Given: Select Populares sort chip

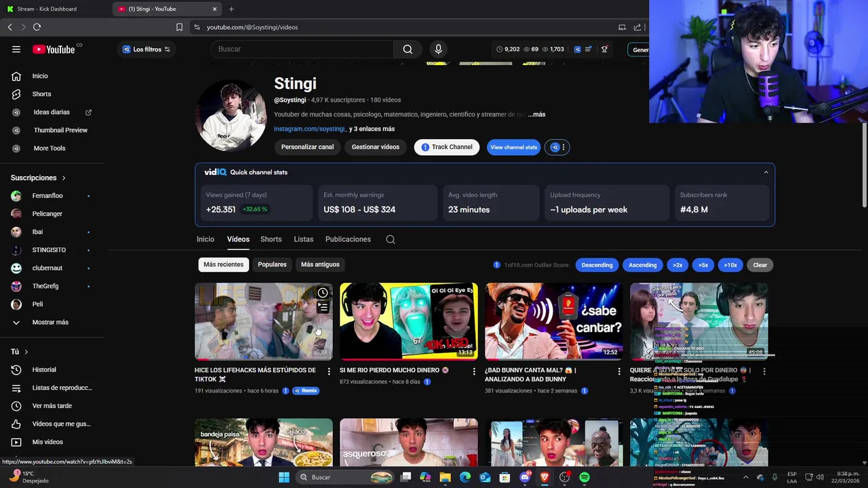Looking at the screenshot, I should (272, 264).
